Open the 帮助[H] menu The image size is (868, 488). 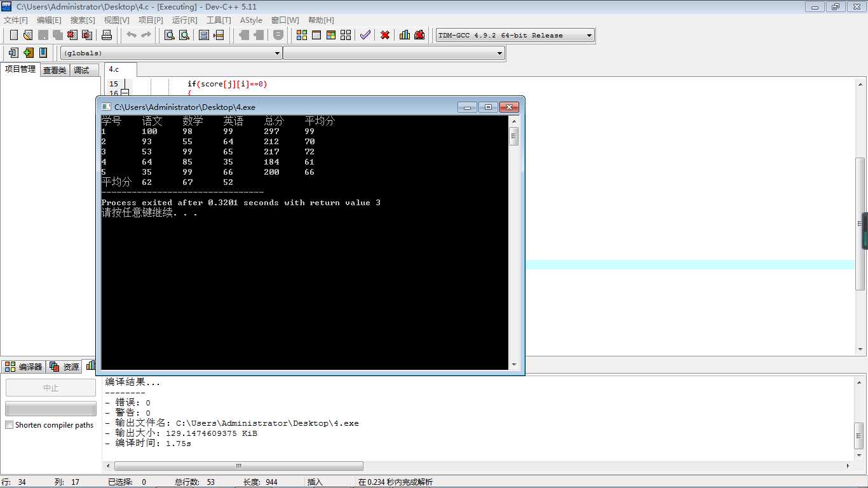point(321,20)
